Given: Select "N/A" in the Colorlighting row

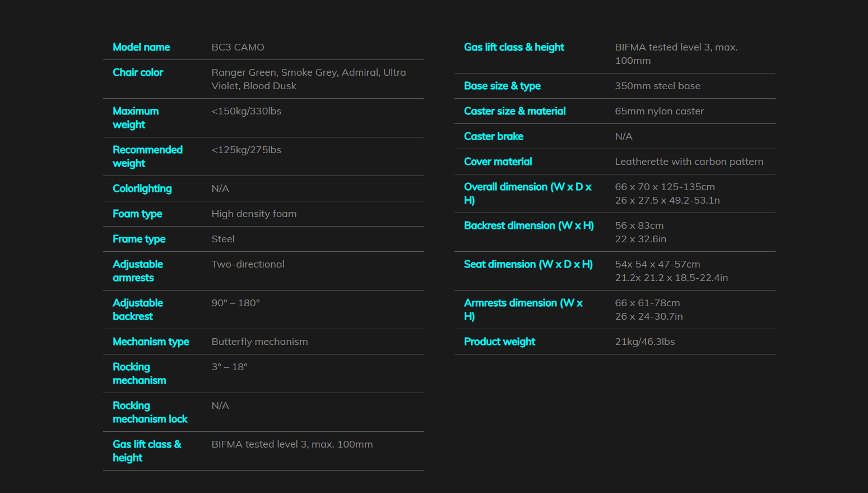Looking at the screenshot, I should [x=220, y=188].
